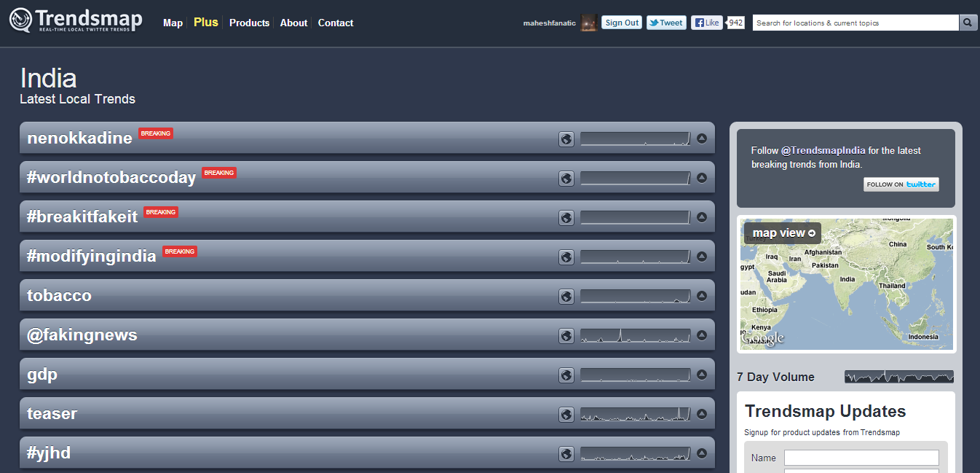980x473 pixels.
Task: Open the #breakitfakeit trend title
Action: point(82,216)
